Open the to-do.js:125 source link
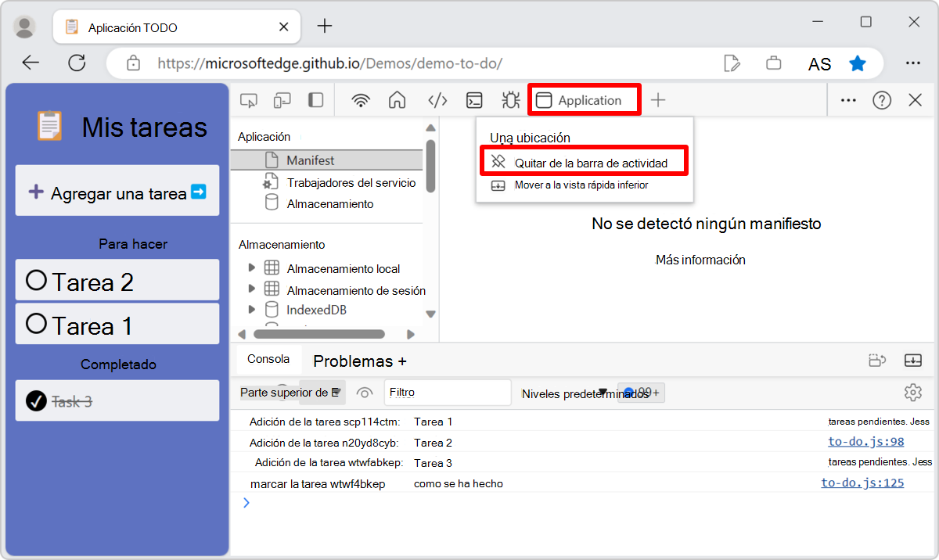Image resolution: width=939 pixels, height=560 pixels. tap(862, 483)
